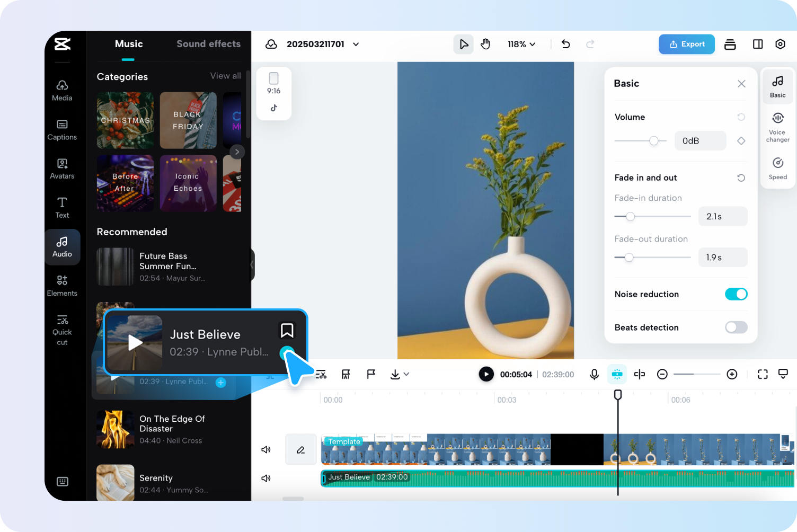Click the 0dB volume input field
Screen dimensions: 797x532
pos(700,140)
